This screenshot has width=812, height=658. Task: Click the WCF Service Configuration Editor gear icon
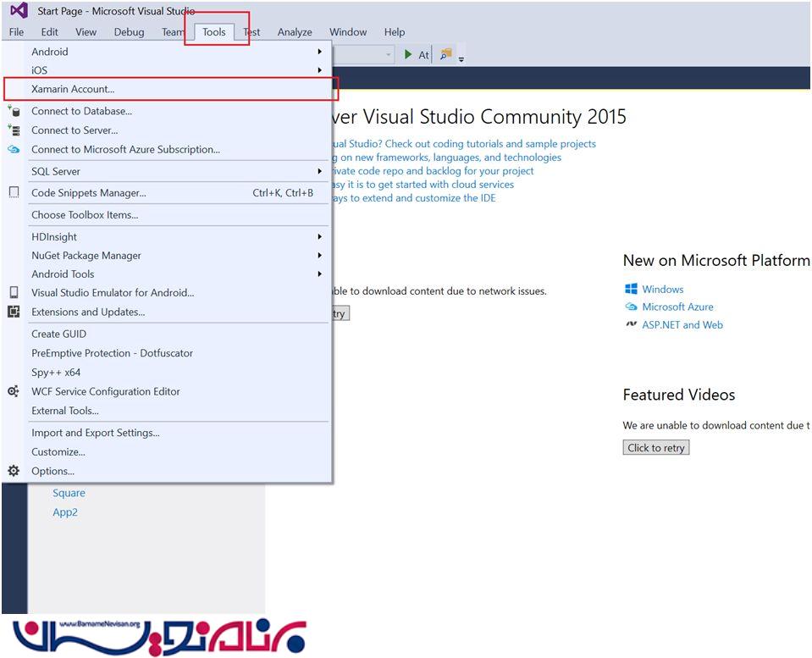tap(14, 391)
